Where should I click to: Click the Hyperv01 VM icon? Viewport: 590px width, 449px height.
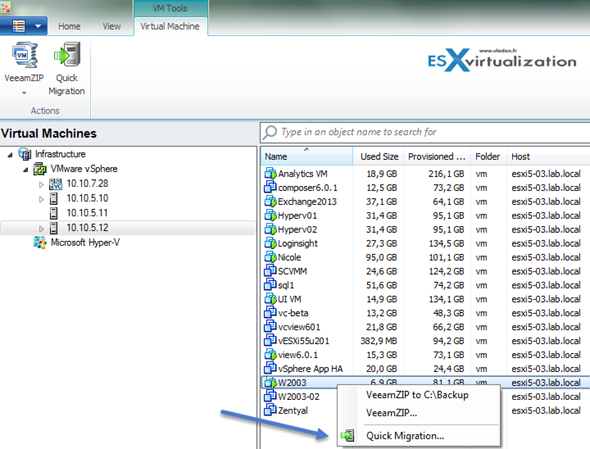click(x=270, y=215)
